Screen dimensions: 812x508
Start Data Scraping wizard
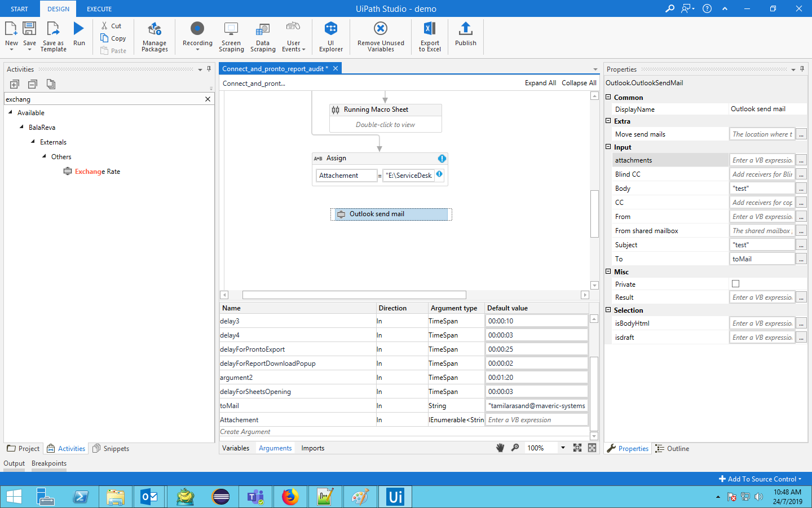pyautogui.click(x=263, y=36)
